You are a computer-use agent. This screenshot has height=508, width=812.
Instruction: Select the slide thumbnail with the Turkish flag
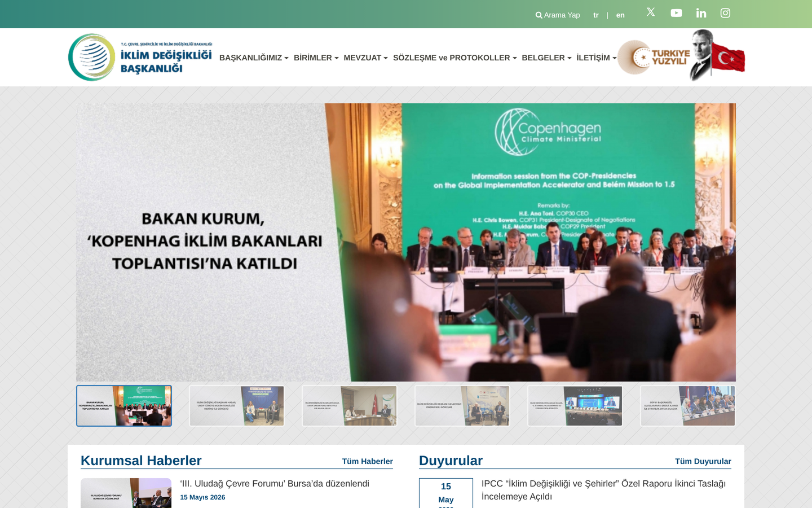(350, 406)
